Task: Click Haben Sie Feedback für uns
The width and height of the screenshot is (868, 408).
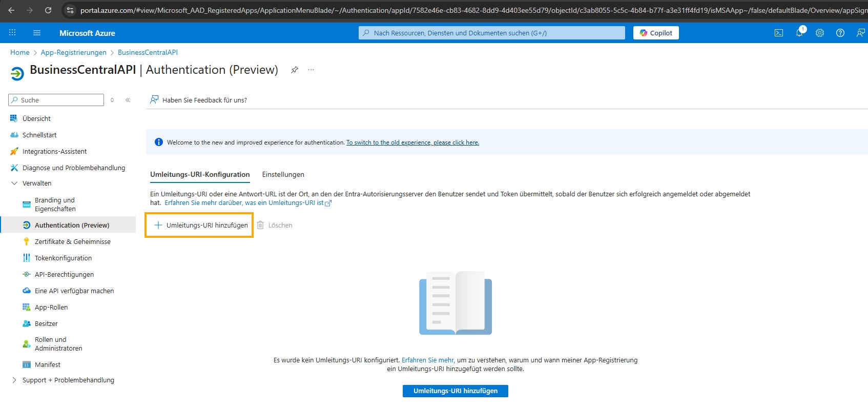Action: tap(198, 100)
